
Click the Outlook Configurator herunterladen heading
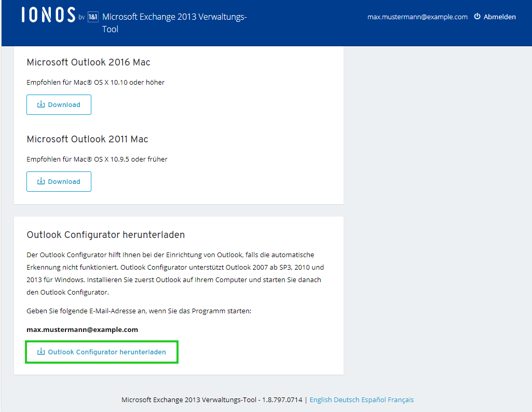[x=105, y=235]
